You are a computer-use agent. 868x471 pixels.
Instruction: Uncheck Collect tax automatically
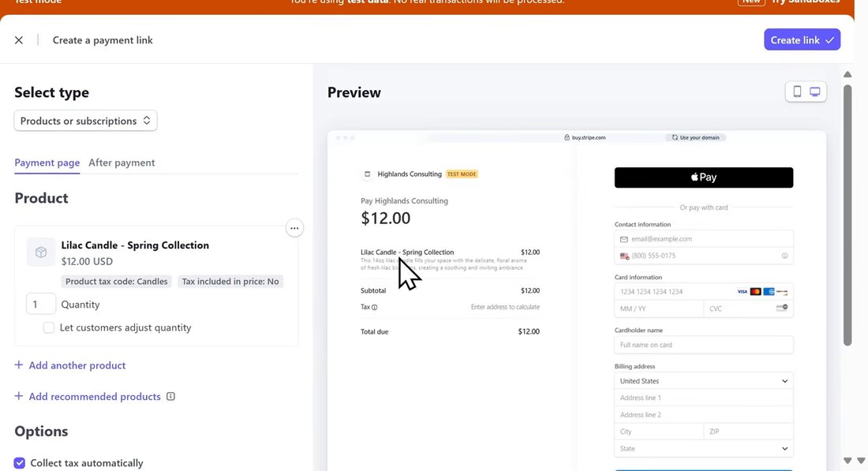click(20, 462)
